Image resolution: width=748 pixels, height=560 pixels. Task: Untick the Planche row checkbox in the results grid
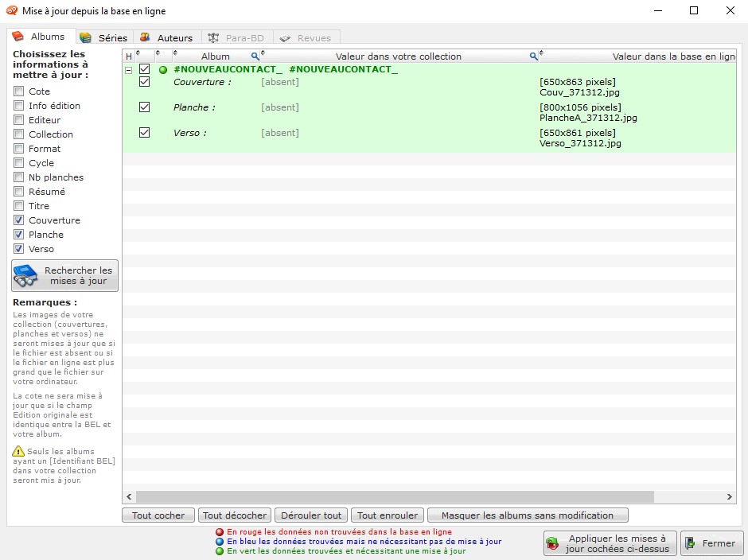point(144,107)
